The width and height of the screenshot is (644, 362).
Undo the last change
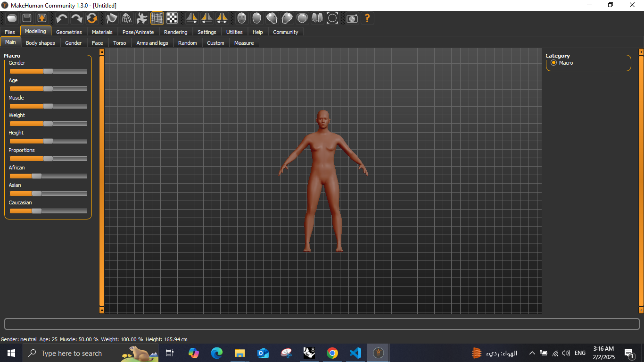(62, 18)
